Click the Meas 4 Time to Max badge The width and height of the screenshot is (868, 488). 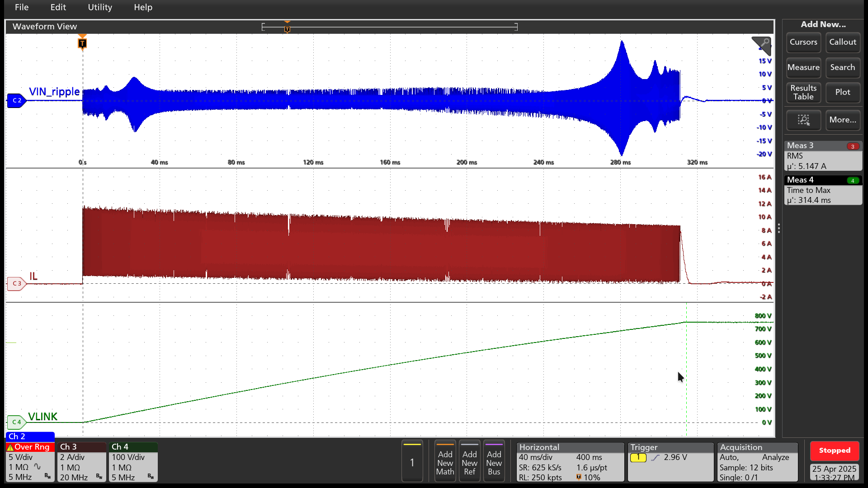[823, 190]
